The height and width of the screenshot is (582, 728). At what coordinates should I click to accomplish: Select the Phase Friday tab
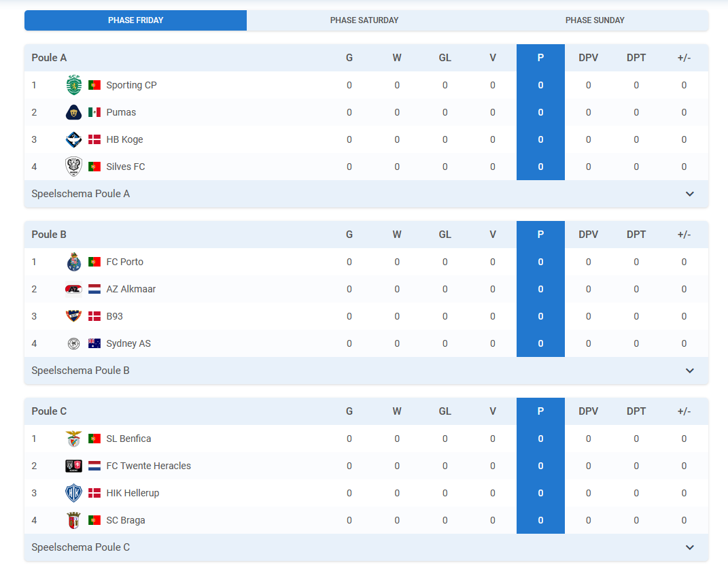pyautogui.click(x=135, y=20)
